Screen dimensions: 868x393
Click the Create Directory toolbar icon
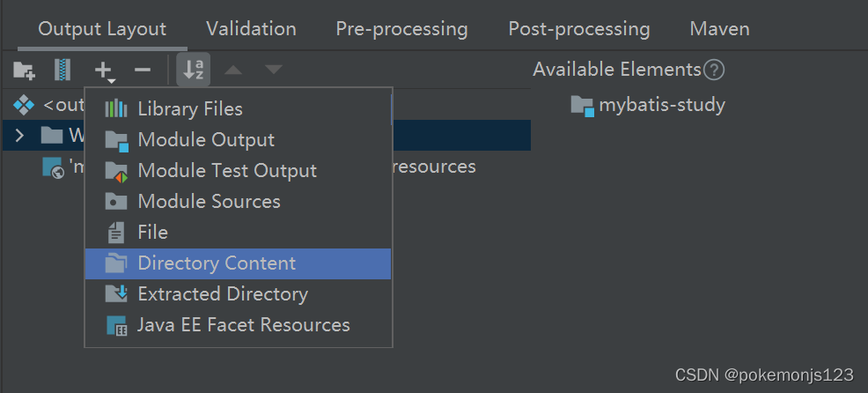(24, 70)
